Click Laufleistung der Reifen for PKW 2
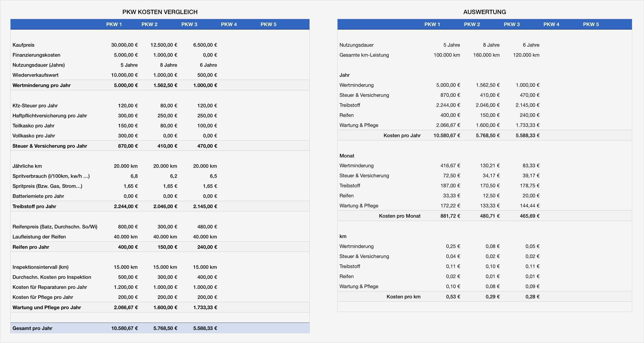Image resolution: width=644 pixels, height=343 pixels. point(165,237)
